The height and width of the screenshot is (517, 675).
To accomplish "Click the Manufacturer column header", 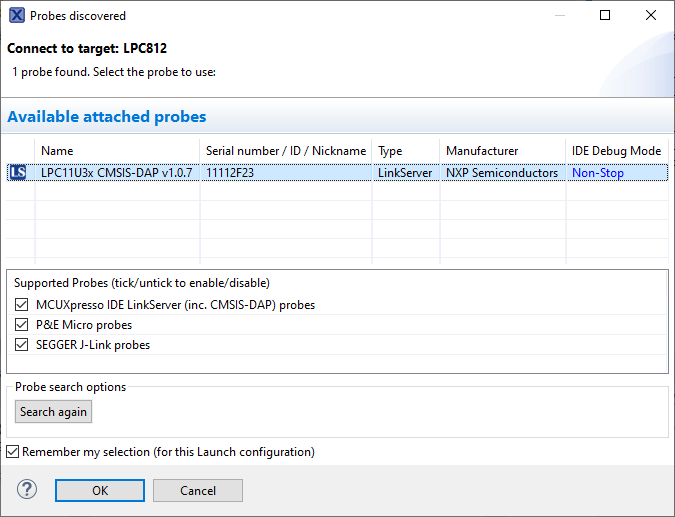I will click(482, 151).
